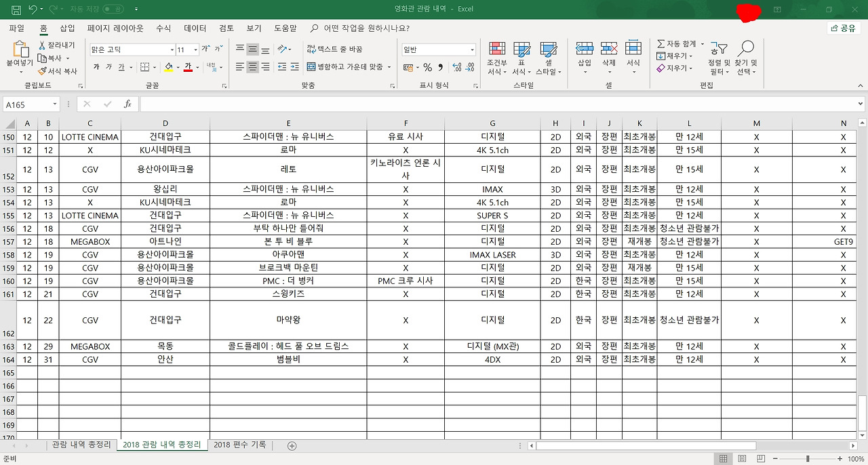
Task: Add a new sheet with plus button
Action: [292, 446]
